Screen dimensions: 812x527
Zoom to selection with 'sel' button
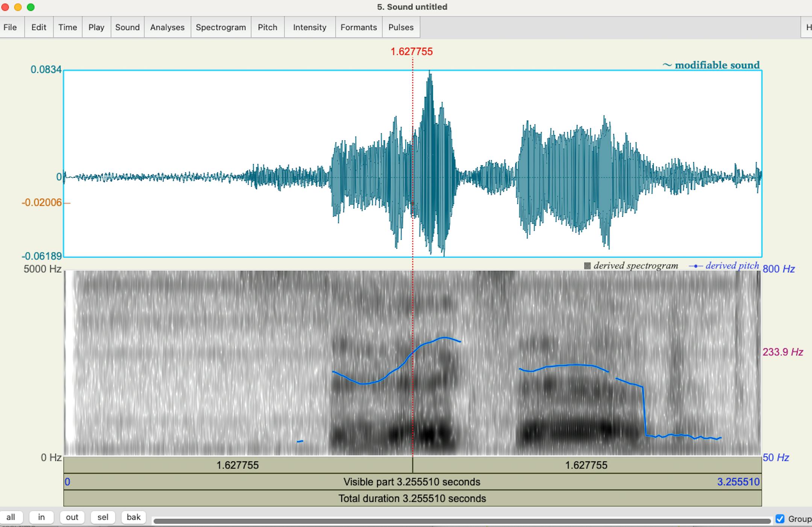(x=103, y=517)
